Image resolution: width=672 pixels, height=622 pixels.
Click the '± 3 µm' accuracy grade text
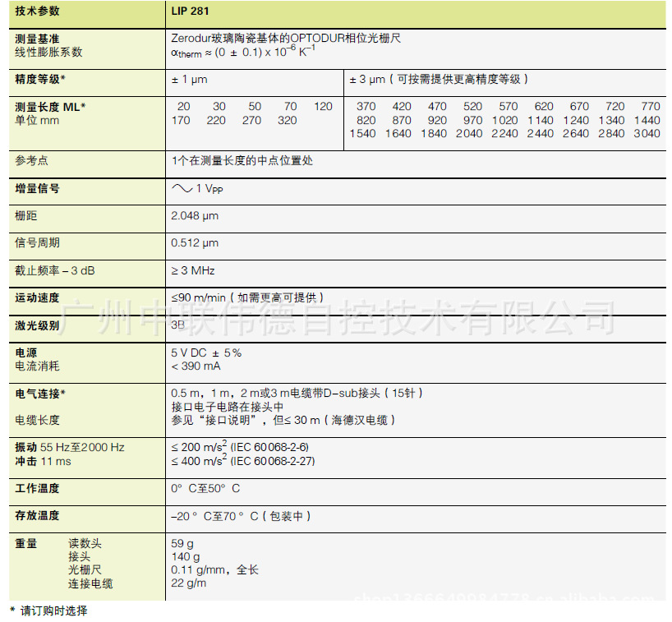439,80
